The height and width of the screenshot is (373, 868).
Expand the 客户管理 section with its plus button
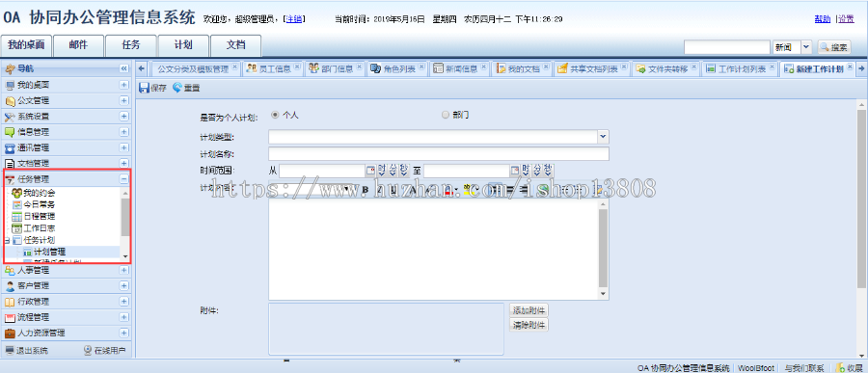[x=124, y=286]
